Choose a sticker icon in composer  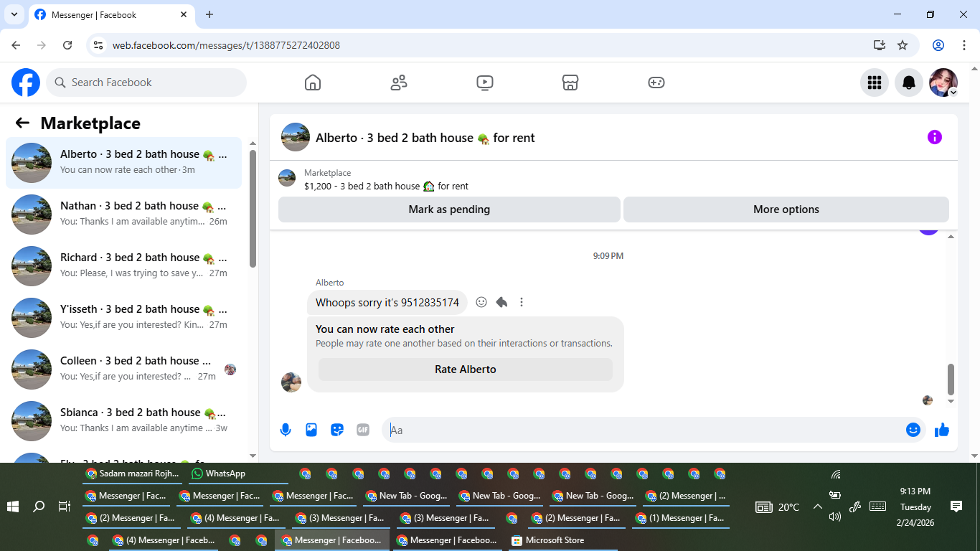coord(337,430)
